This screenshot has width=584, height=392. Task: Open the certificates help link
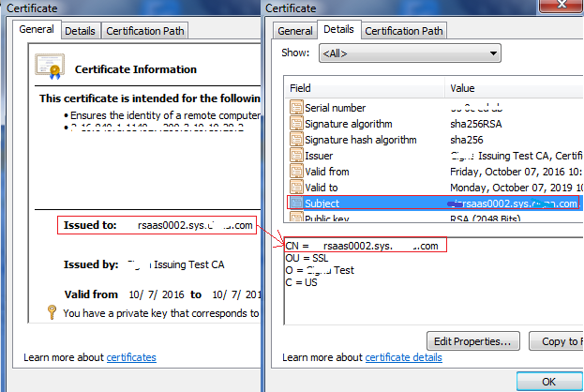(x=131, y=357)
